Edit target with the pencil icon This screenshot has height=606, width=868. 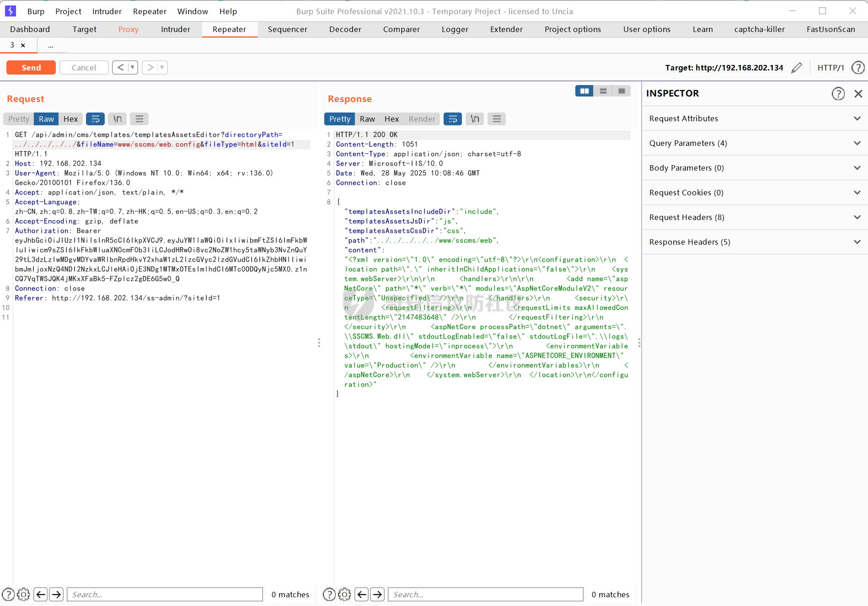797,68
